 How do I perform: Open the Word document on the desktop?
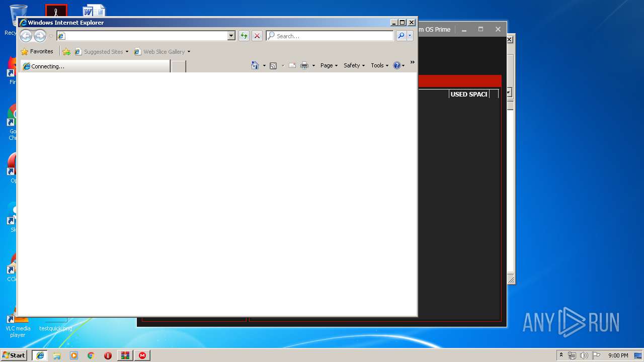tap(94, 11)
